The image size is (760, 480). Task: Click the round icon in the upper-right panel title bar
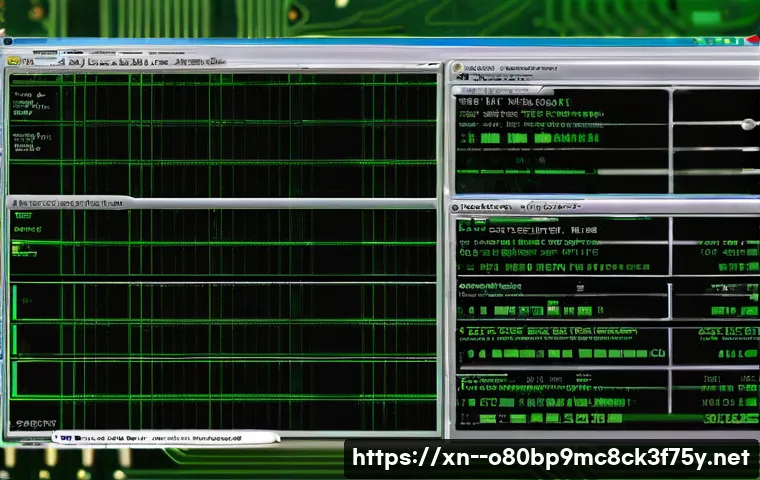tap(457, 68)
